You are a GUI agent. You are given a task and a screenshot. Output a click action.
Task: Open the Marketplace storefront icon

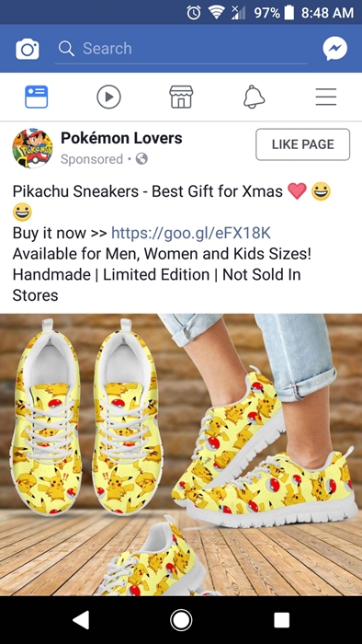click(x=181, y=97)
